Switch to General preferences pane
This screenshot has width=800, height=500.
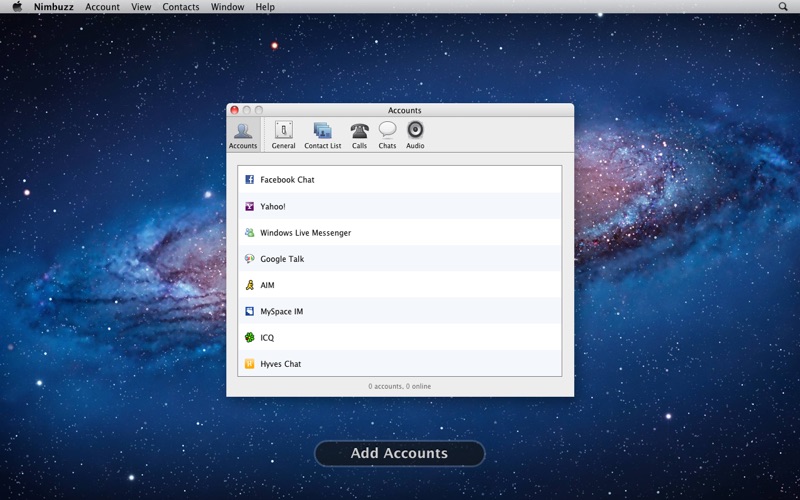pos(283,131)
